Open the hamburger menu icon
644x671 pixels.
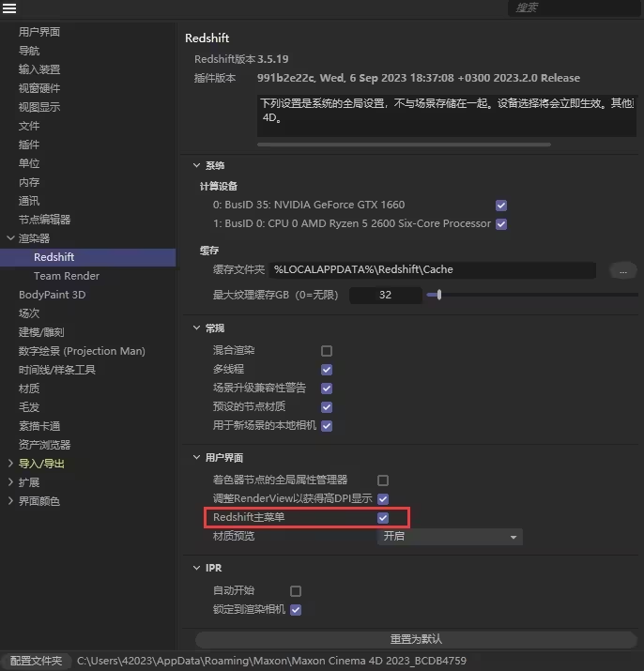[9, 8]
